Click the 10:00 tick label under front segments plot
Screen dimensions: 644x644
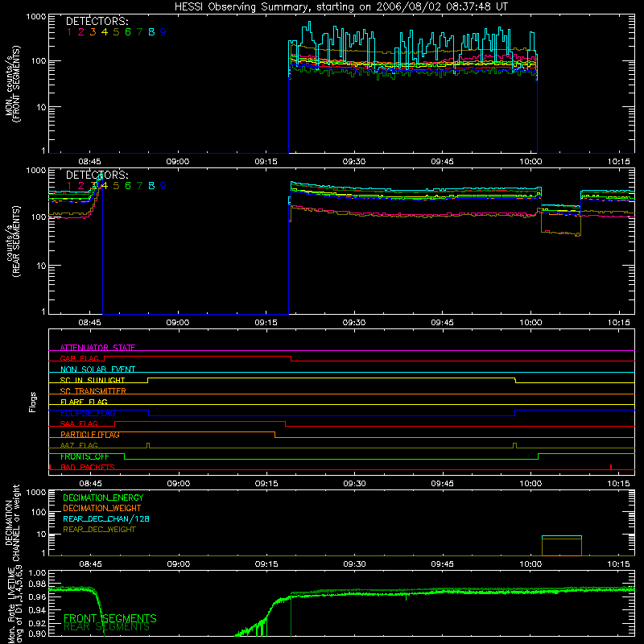(530, 162)
